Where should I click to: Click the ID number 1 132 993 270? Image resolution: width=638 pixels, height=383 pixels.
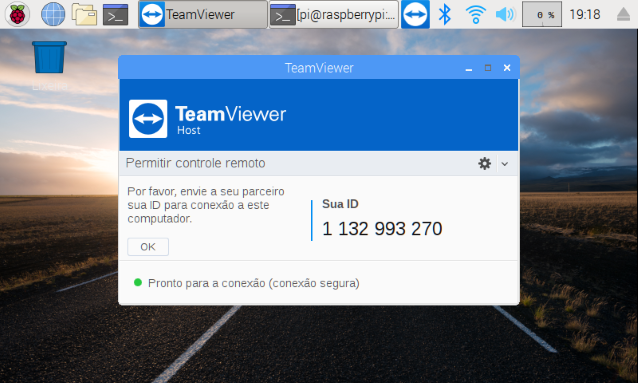(x=382, y=229)
